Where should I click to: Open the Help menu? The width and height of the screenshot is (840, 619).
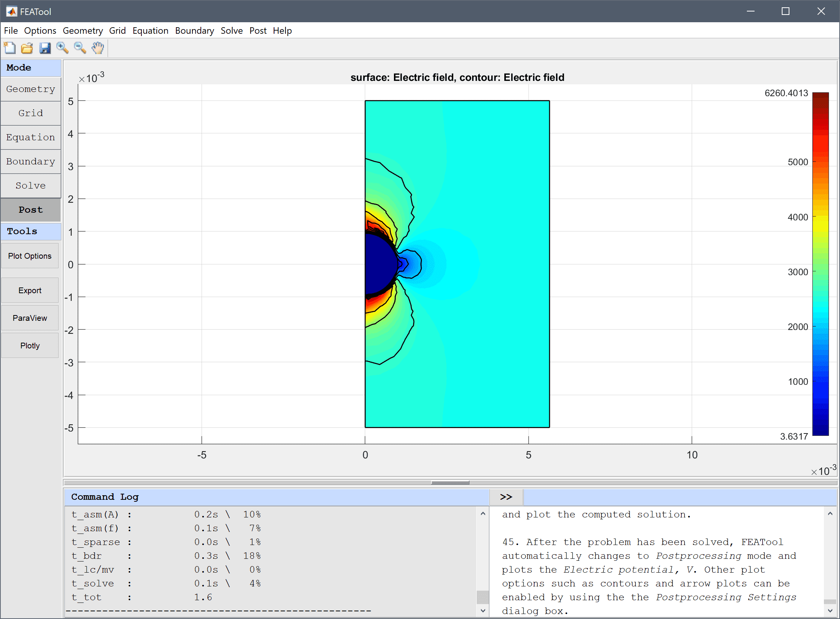[x=282, y=31]
